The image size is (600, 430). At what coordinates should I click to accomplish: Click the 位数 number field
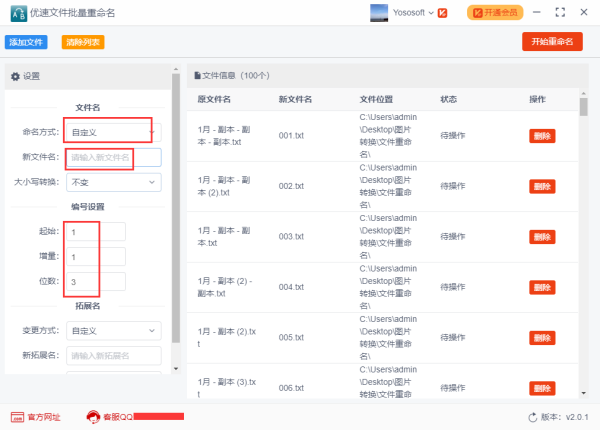coord(96,282)
